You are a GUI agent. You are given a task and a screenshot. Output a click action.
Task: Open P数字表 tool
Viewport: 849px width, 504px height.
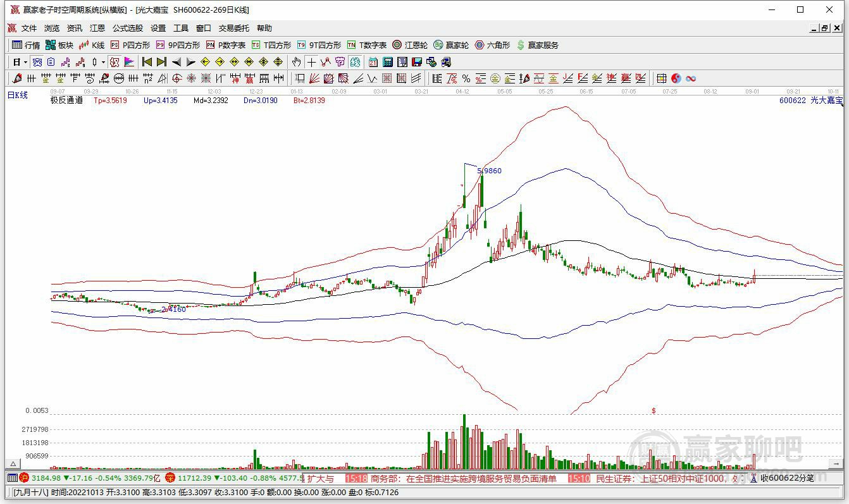[226, 45]
